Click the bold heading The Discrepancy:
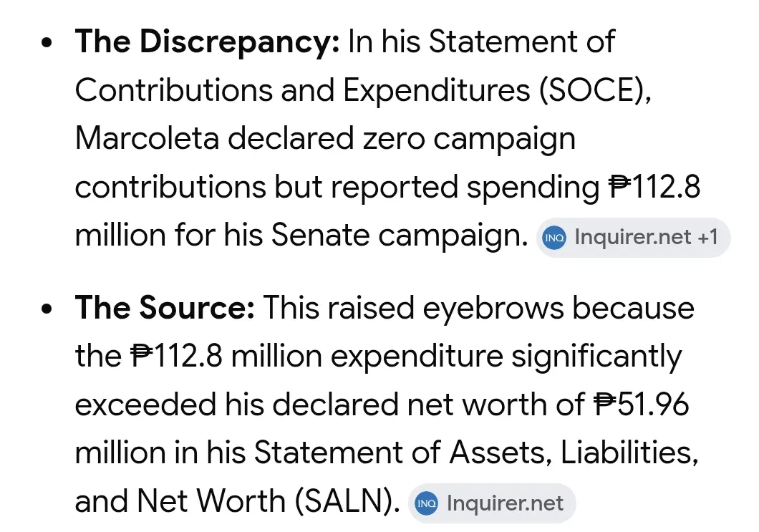Image resolution: width=759 pixels, height=532 pixels. [x=207, y=42]
